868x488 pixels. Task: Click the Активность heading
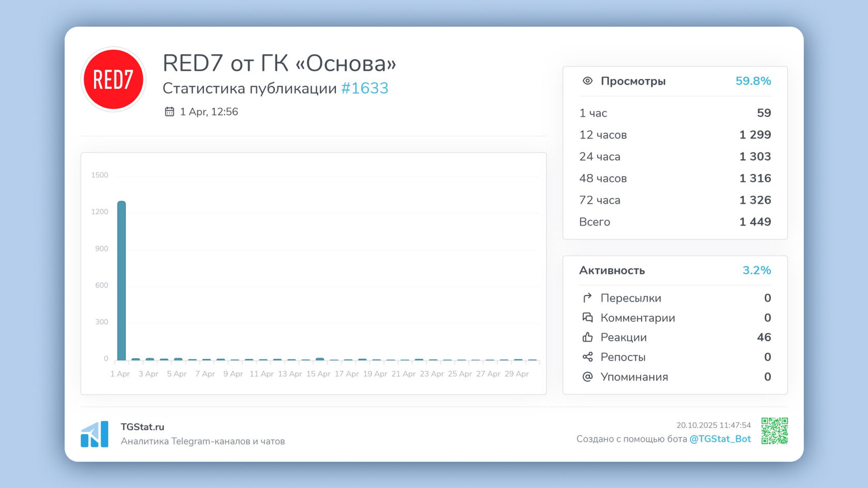point(612,271)
